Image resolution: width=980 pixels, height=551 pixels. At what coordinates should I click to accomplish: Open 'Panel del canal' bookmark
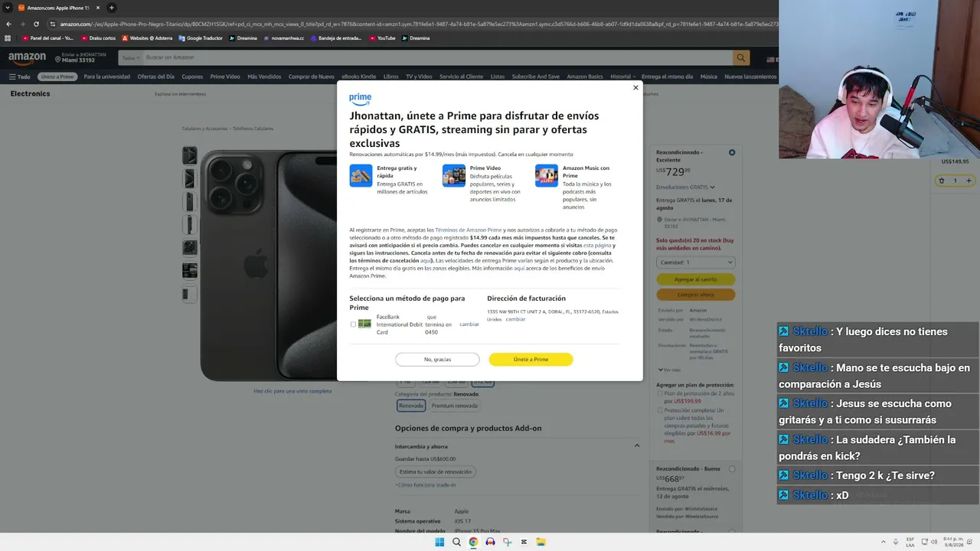click(48, 38)
